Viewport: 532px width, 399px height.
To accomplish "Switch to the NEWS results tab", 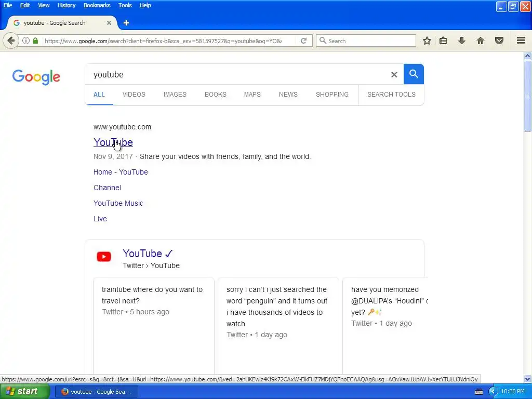I will click(288, 95).
